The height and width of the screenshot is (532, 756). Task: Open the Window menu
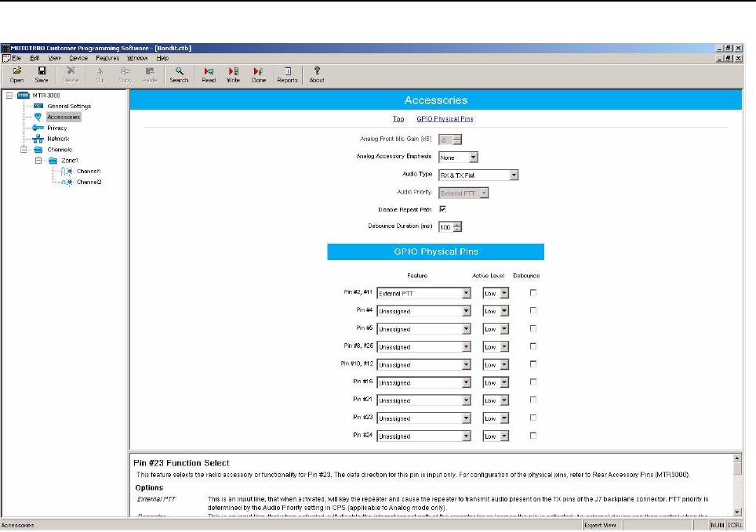137,58
